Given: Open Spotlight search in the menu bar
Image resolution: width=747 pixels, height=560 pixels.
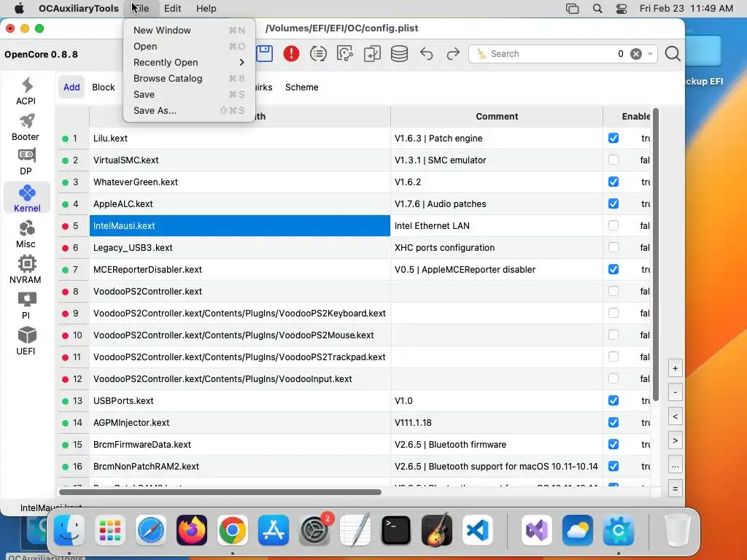Looking at the screenshot, I should pos(597,9).
